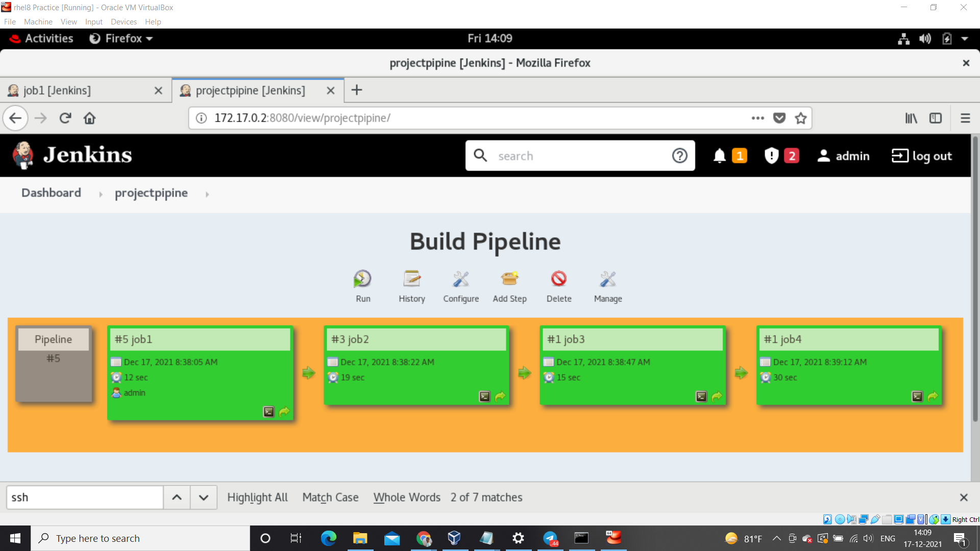The image size is (980, 551).
Task: Enable Highlight All in the find bar
Action: click(x=257, y=497)
